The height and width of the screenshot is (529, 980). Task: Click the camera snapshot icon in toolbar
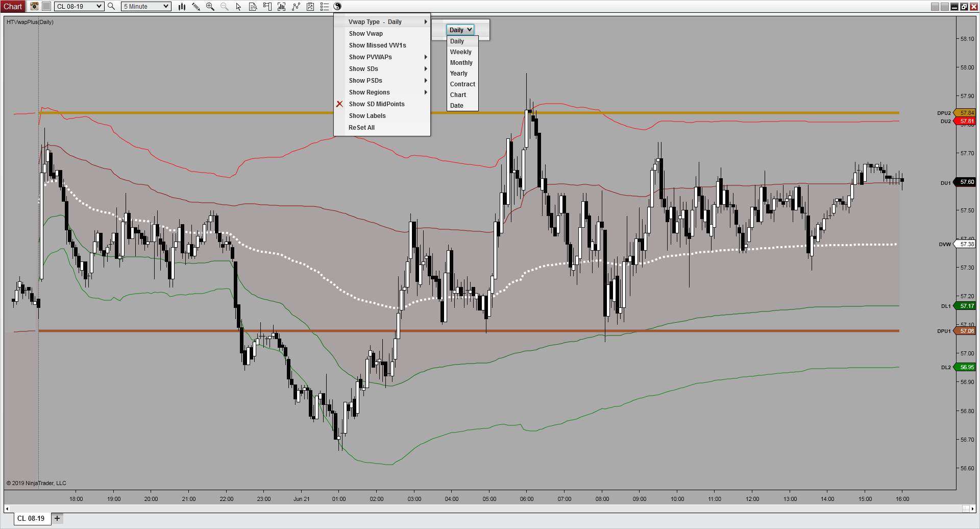click(34, 6)
